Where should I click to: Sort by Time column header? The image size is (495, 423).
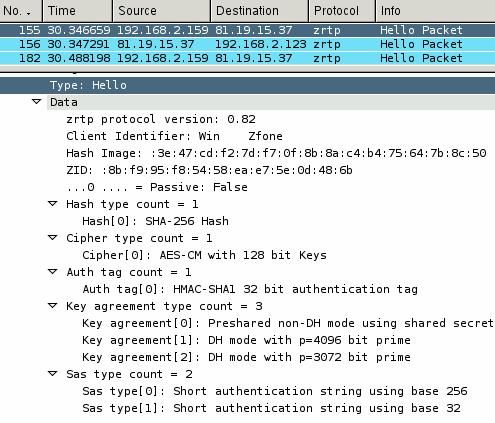[x=78, y=11]
